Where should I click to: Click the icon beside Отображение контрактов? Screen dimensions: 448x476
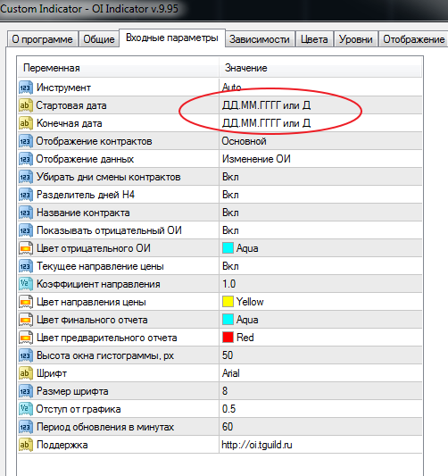26,141
